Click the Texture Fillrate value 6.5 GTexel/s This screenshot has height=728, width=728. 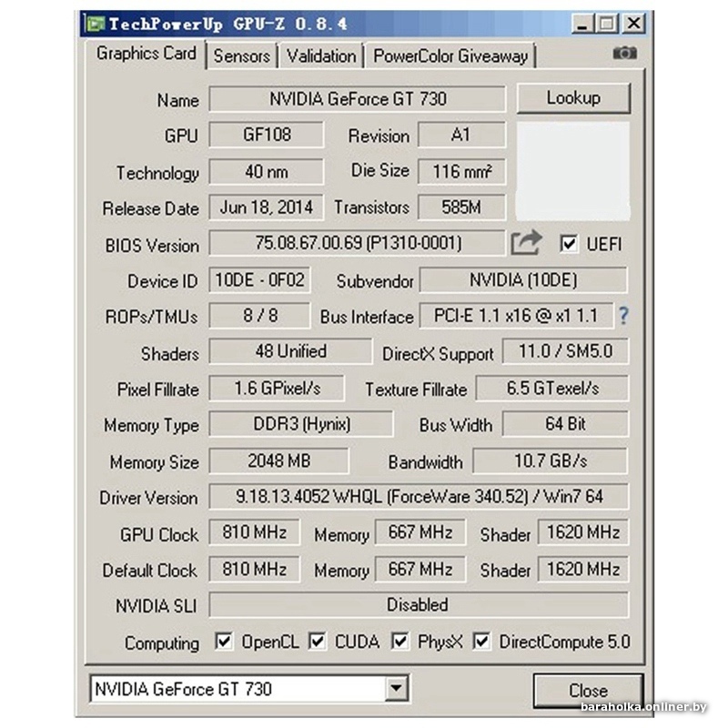point(552,389)
